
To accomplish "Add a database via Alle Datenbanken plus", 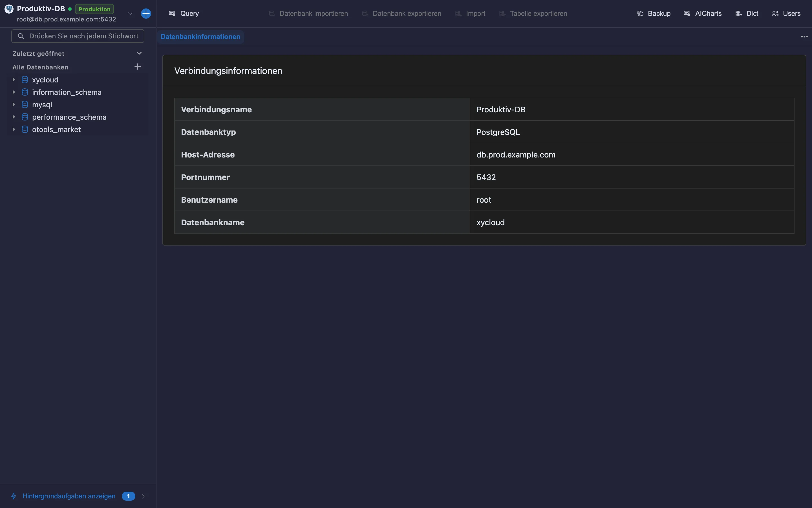I will (138, 67).
